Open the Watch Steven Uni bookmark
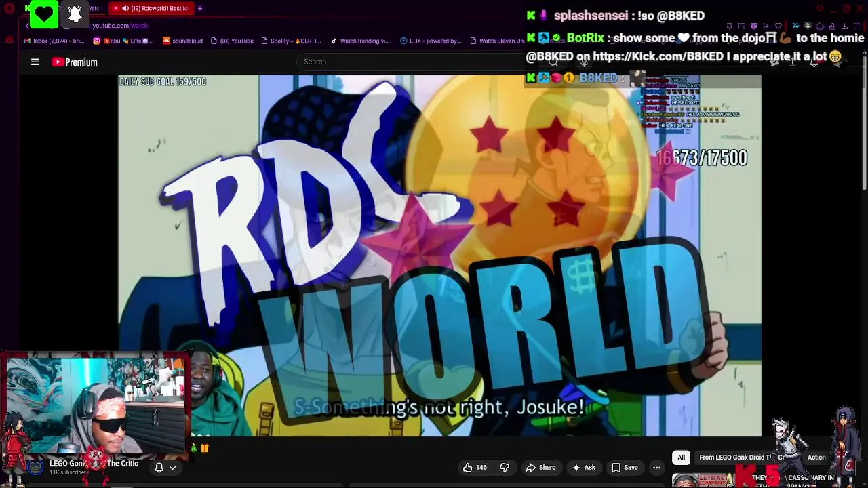This screenshot has height=488, width=868. (x=498, y=41)
